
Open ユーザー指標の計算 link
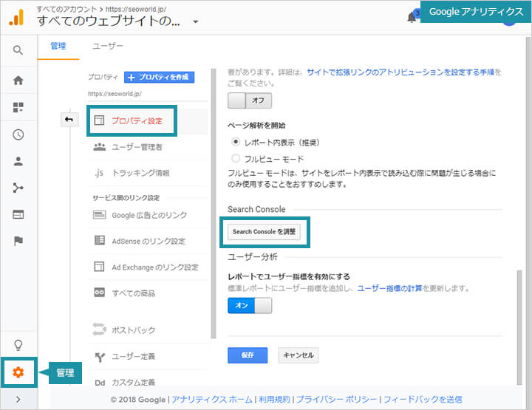click(x=389, y=288)
